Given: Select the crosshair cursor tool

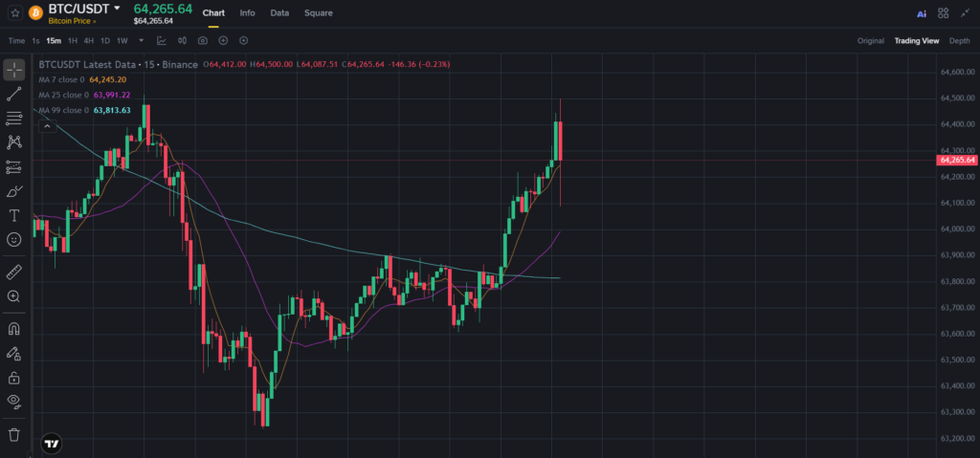Looking at the screenshot, I should (x=13, y=70).
